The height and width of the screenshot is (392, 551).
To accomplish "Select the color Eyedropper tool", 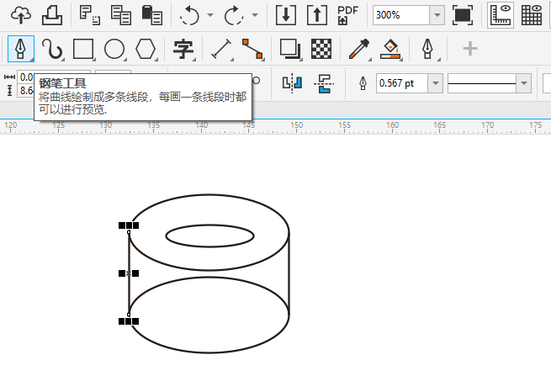I will pyautogui.click(x=359, y=49).
